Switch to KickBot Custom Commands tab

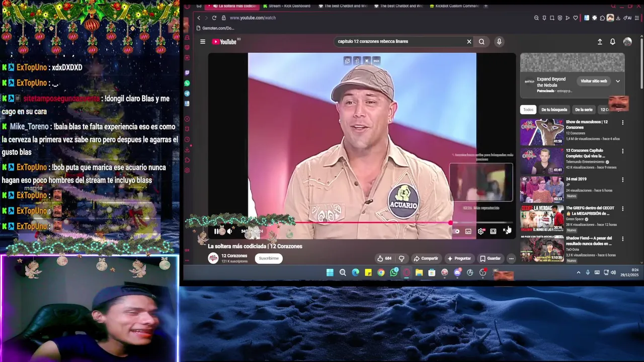coord(454,6)
